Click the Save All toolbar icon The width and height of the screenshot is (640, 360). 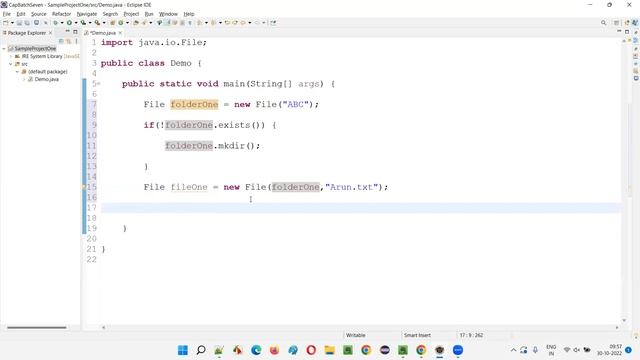tap(27, 23)
